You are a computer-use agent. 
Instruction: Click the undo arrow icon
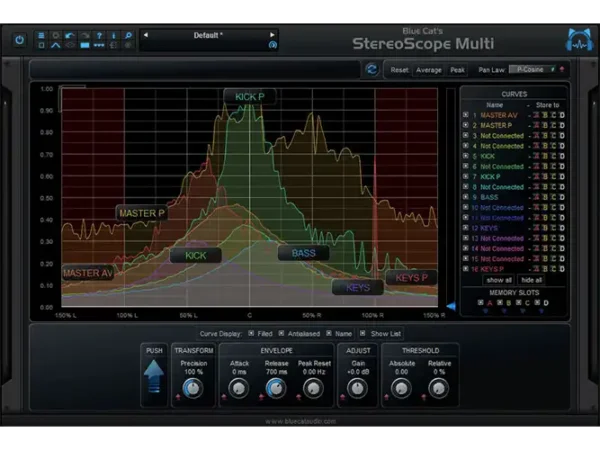click(70, 35)
